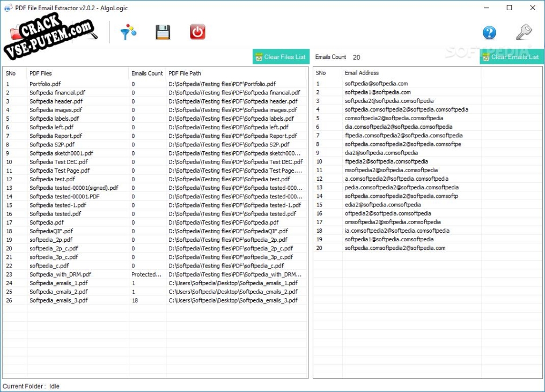Click the count 18 cell for Softpedia_emails_3.pdf
The width and height of the screenshot is (545, 392).
pyautogui.click(x=135, y=301)
